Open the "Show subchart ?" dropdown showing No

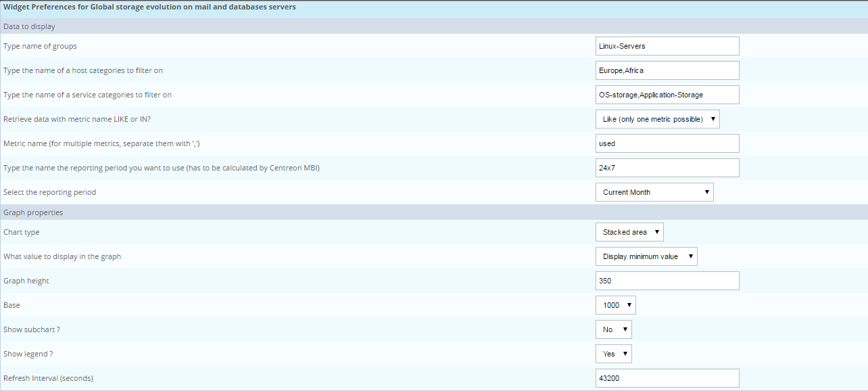tap(613, 329)
